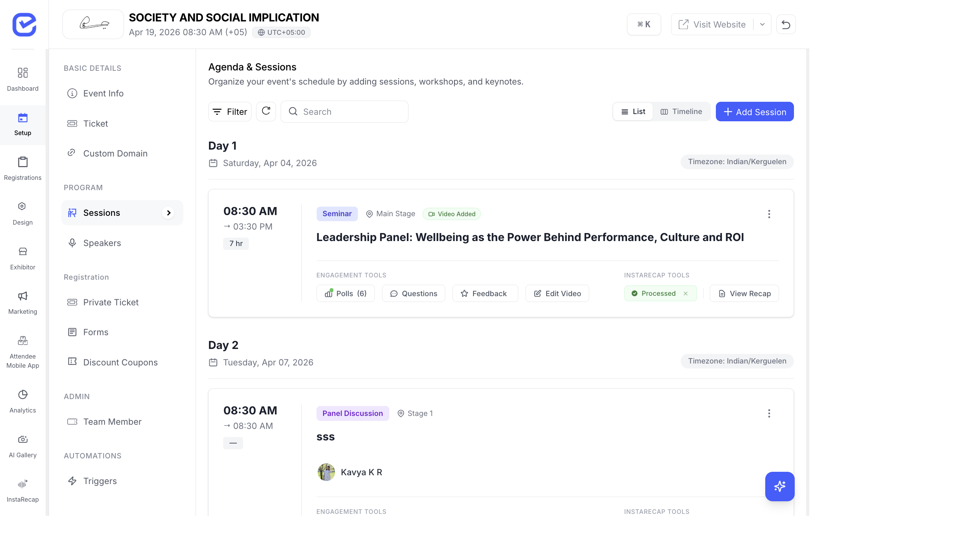Click the refresh sessions icon
Image resolution: width=980 pixels, height=551 pixels.
pyautogui.click(x=266, y=111)
